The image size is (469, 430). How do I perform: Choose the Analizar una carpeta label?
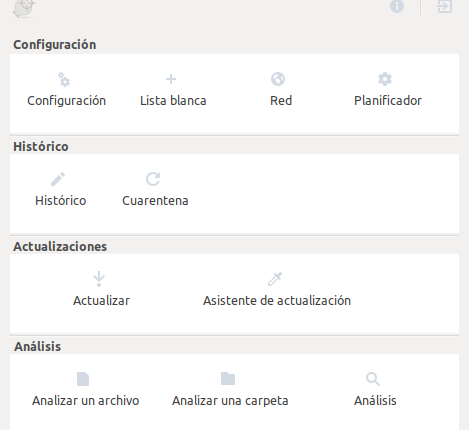tap(230, 401)
